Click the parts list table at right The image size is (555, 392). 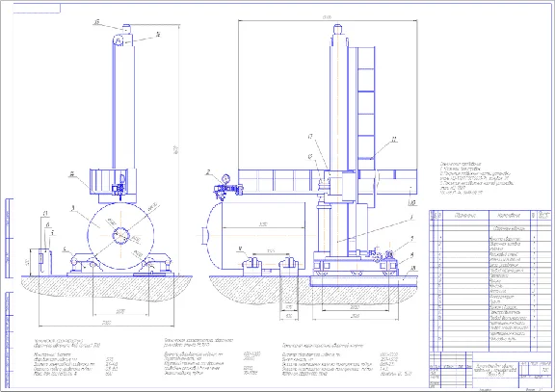click(x=490, y=281)
